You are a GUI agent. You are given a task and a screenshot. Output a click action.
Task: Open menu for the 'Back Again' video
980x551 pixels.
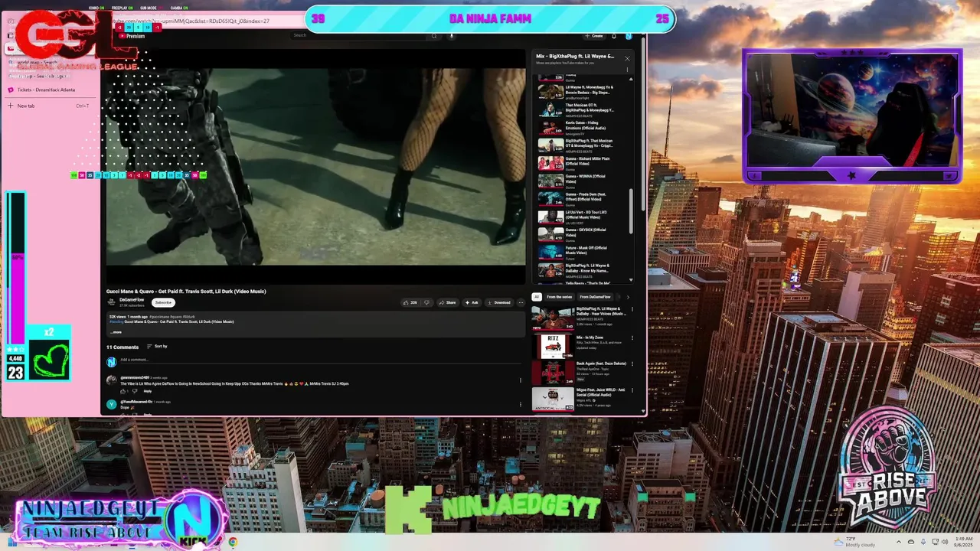[x=632, y=364]
